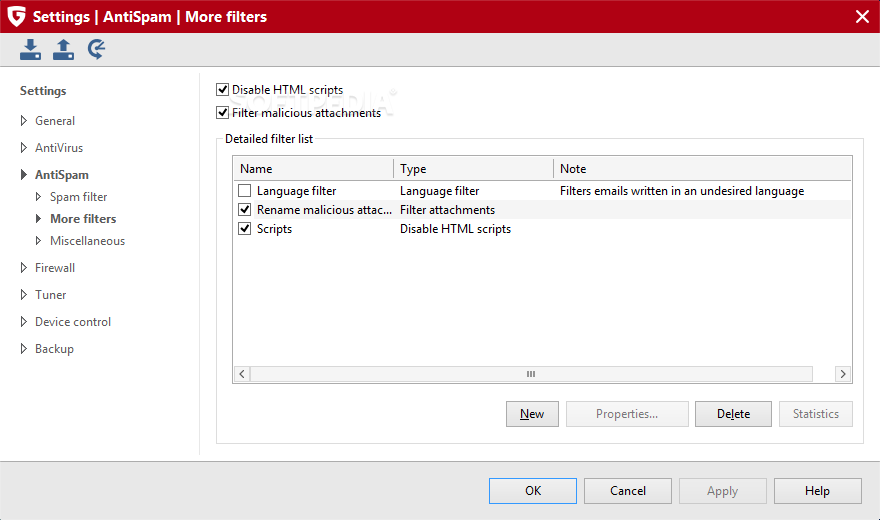The height and width of the screenshot is (520, 880).
Task: Uncheck the Rename malicious attachments row checkbox
Action: [x=244, y=210]
